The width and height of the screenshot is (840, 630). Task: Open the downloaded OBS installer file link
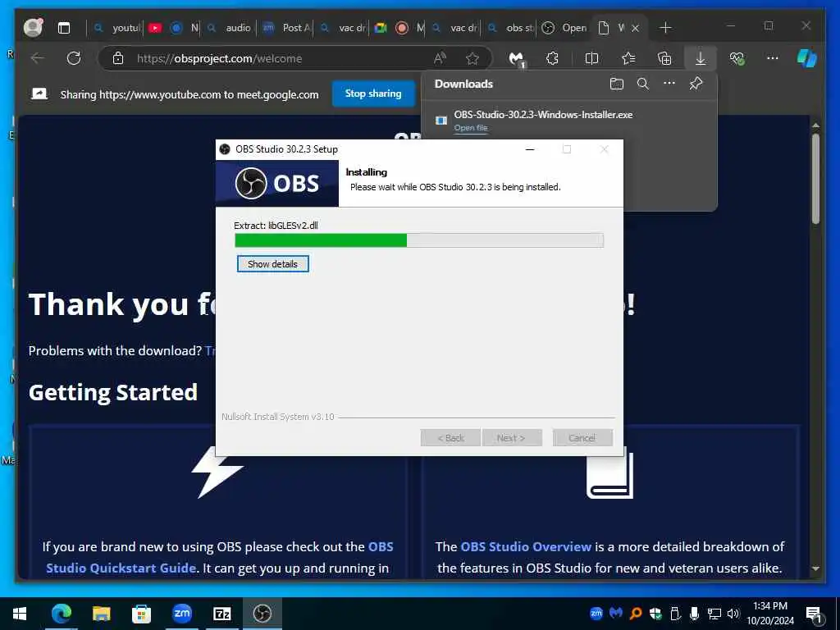point(470,127)
